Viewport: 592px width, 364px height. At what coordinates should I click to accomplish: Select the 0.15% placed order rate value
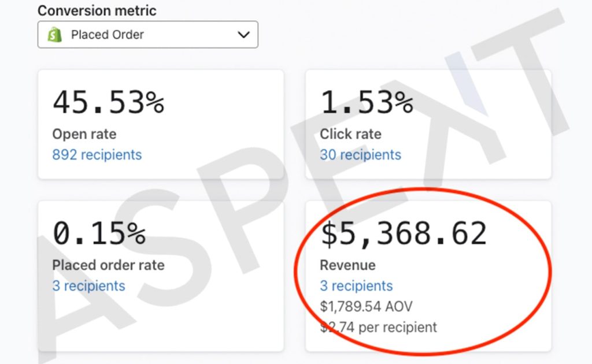(99, 233)
